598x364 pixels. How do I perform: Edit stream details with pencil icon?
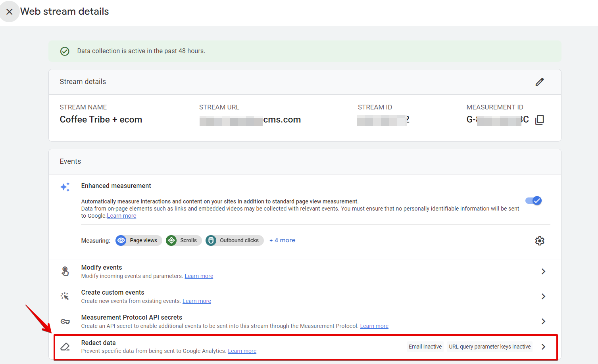(x=540, y=82)
